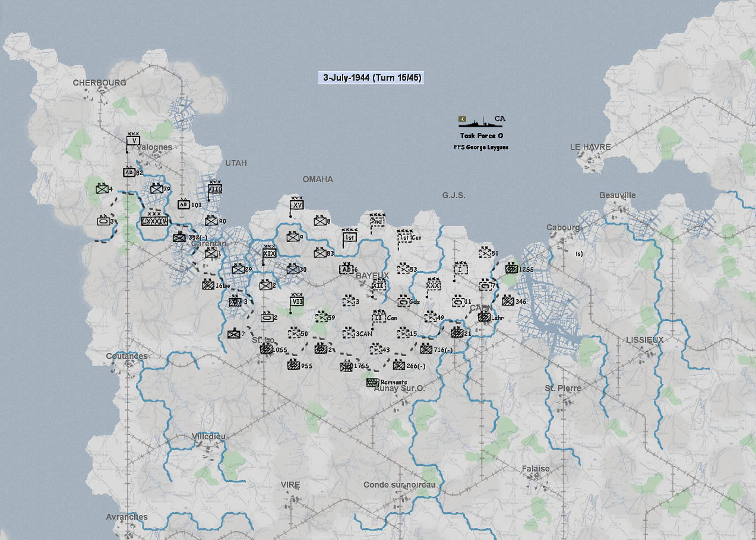
Task: Click the Cabourg town label
Action: coord(563,227)
